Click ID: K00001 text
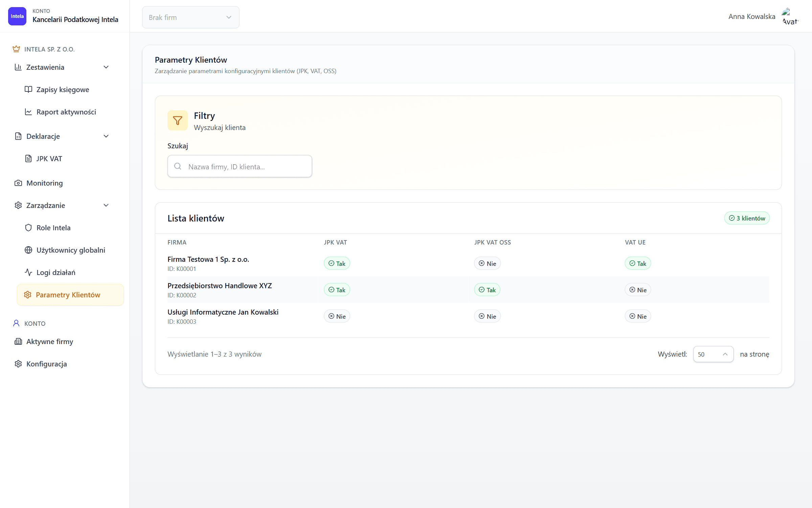812x508 pixels. pos(182,269)
